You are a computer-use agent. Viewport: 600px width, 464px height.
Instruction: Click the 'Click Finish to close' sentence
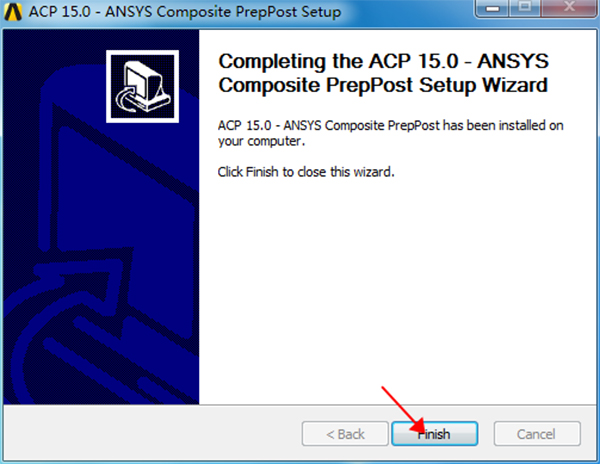(x=306, y=172)
